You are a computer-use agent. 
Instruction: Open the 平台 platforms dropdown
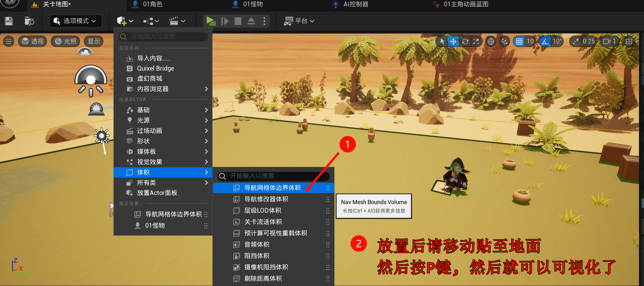299,21
